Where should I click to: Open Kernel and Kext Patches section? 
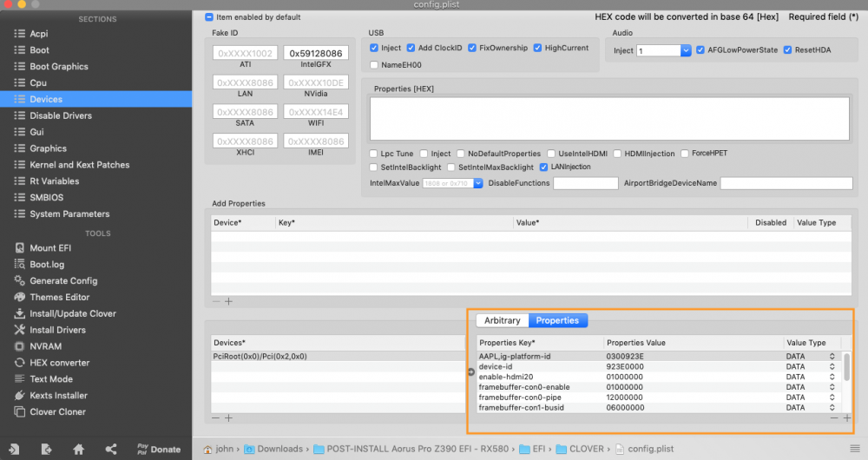pyautogui.click(x=79, y=164)
